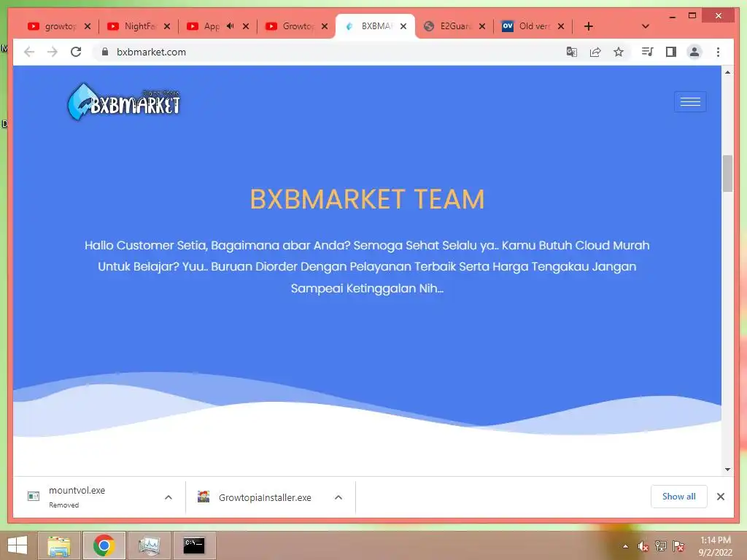This screenshot has width=747, height=560.
Task: Click the Chrome taskbar icon
Action: click(104, 545)
